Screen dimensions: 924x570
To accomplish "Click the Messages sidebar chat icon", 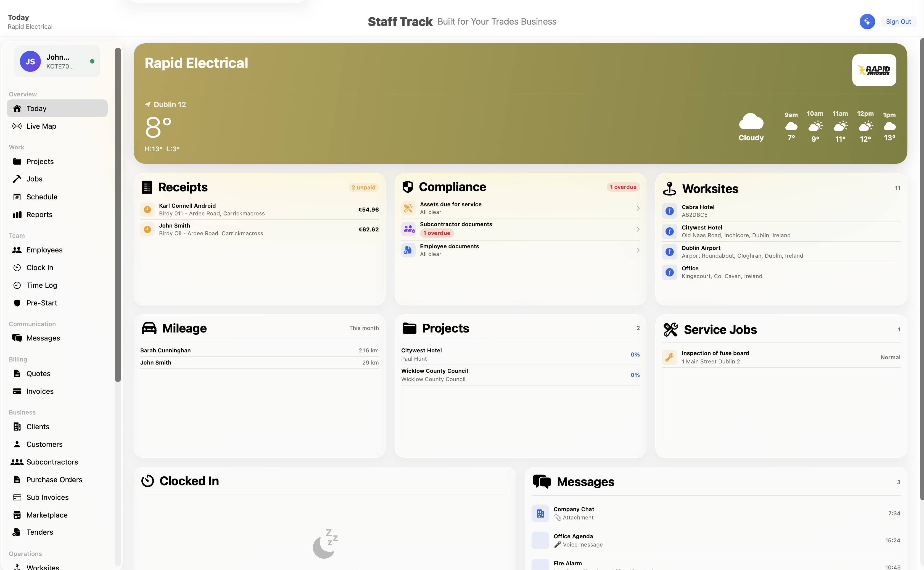I will pyautogui.click(x=17, y=338).
